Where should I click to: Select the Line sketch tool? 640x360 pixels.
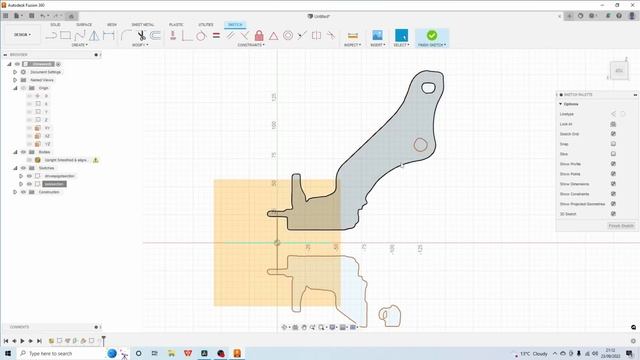point(51,36)
